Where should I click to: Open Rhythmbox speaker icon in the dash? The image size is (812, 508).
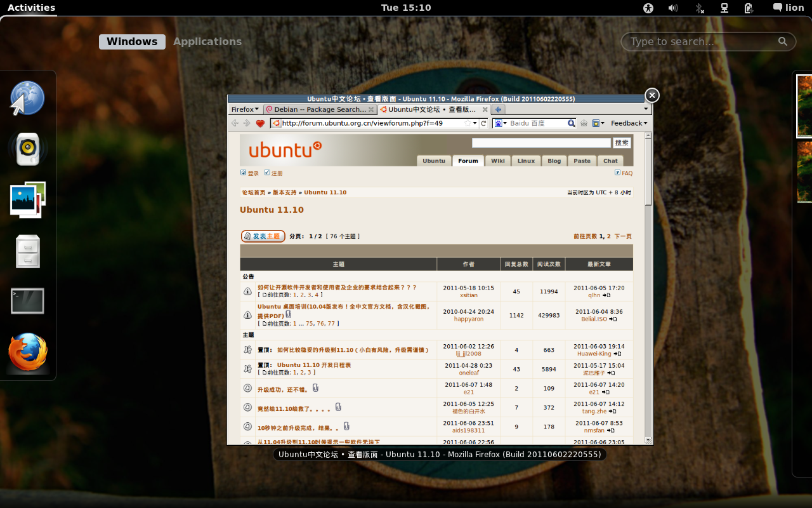[x=27, y=149]
